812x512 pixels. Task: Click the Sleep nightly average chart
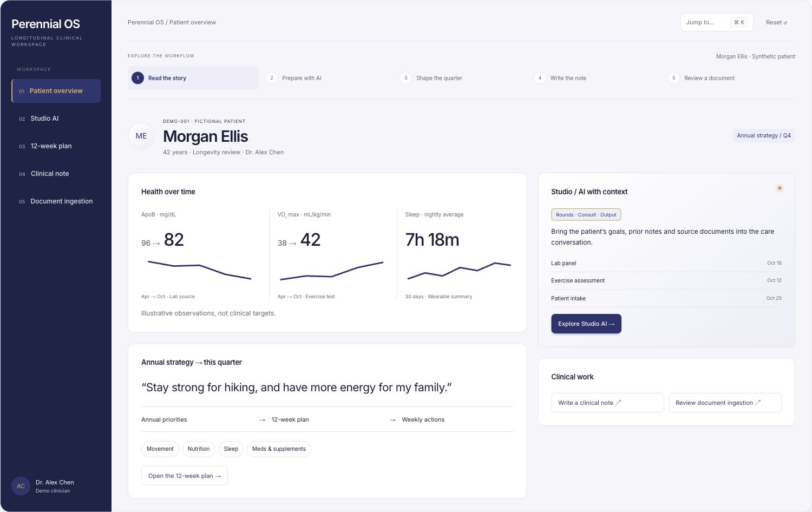coord(459,271)
